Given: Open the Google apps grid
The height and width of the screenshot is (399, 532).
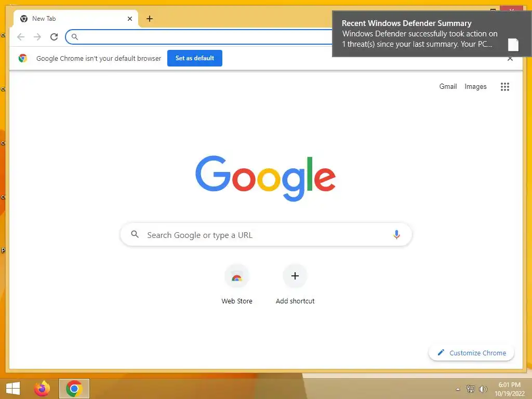Looking at the screenshot, I should point(505,87).
